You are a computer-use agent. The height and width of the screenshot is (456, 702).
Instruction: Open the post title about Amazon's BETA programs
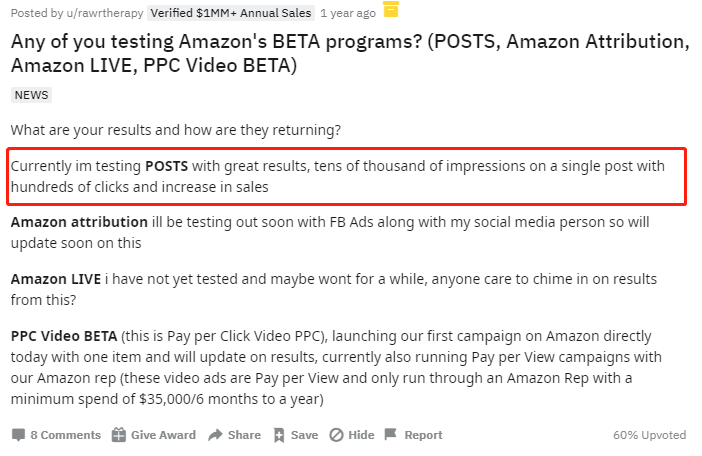[350, 53]
